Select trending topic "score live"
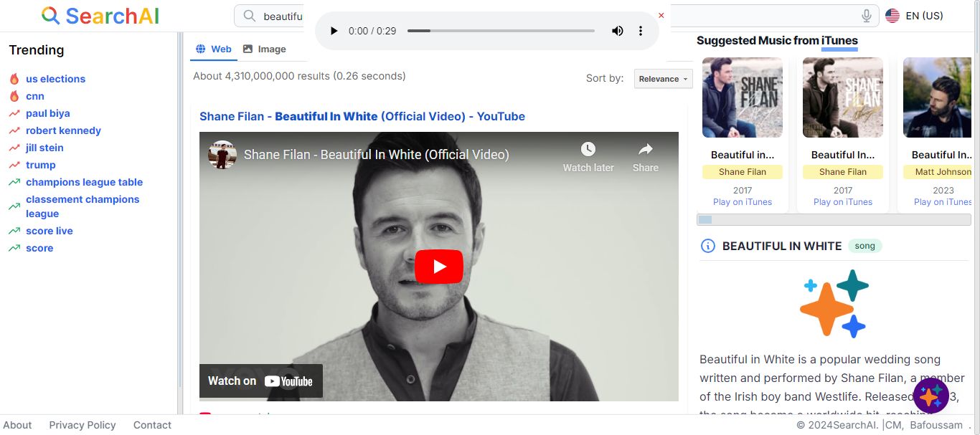Image resolution: width=980 pixels, height=435 pixels. pyautogui.click(x=50, y=231)
